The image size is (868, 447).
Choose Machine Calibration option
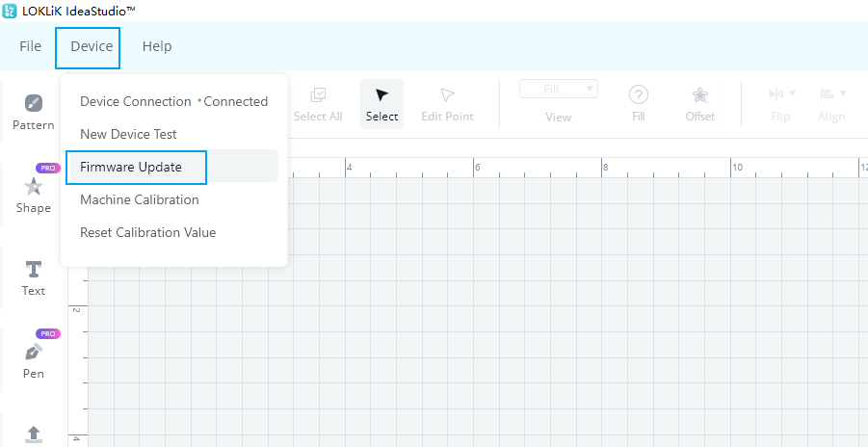tap(173, 199)
